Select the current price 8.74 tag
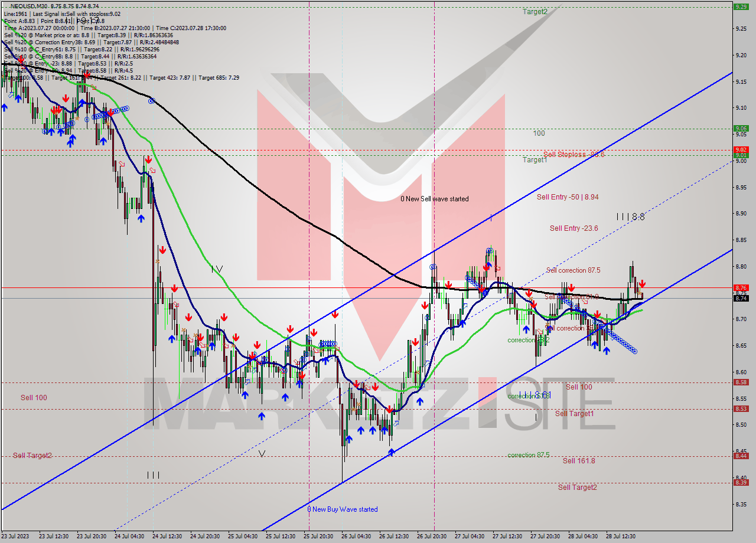Image resolution: width=756 pixels, height=543 pixels. click(x=741, y=298)
